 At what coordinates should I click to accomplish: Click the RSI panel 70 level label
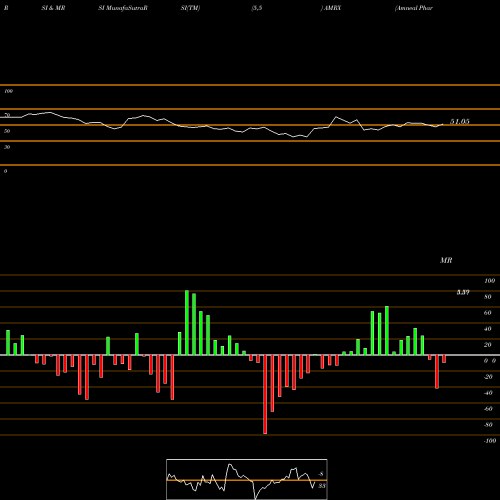[x=7, y=115]
